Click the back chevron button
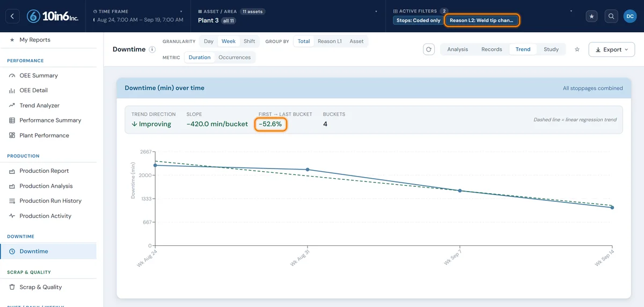The width and height of the screenshot is (644, 307). pyautogui.click(x=12, y=16)
